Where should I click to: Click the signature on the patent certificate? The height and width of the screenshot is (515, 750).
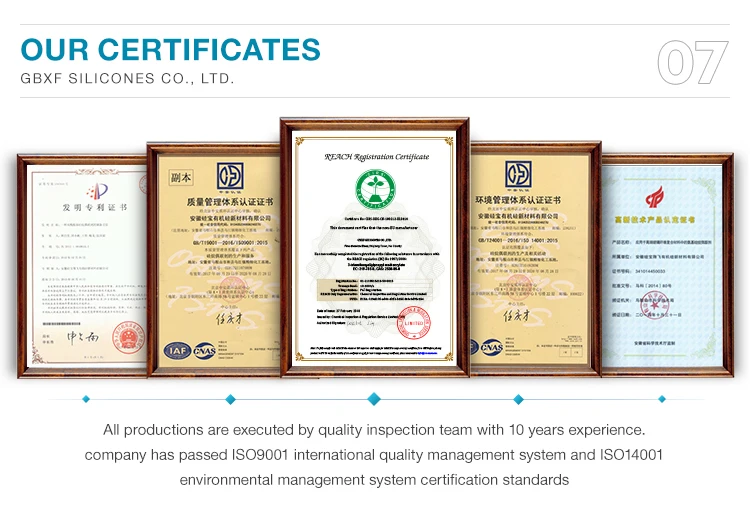[82, 338]
